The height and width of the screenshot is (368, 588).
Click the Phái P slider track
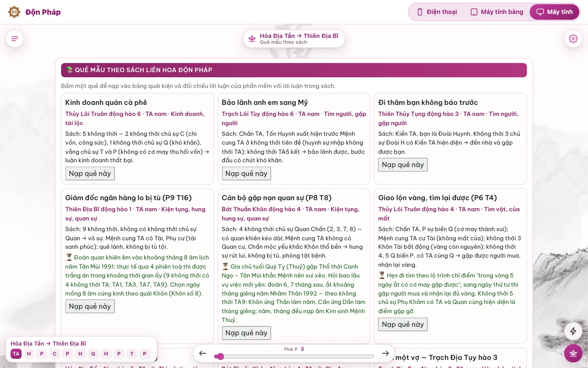tap(294, 356)
